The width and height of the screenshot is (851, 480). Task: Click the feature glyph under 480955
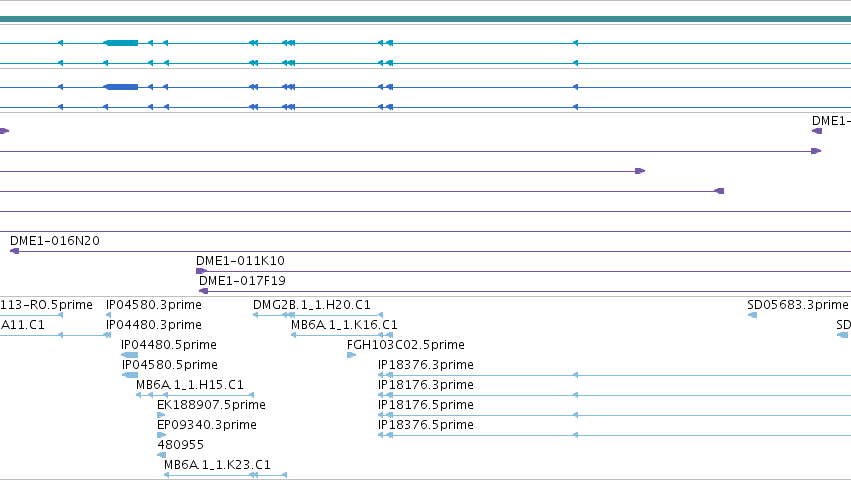(161, 455)
